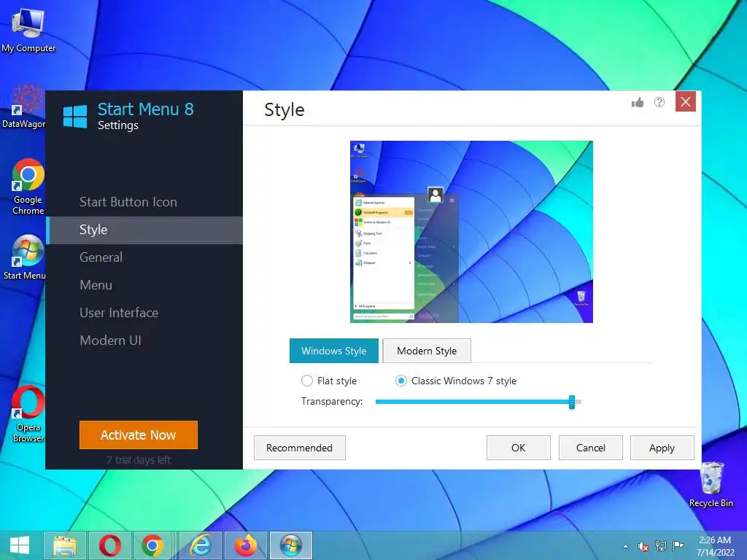Click the Activate Now button
The height and width of the screenshot is (560, 747).
(139, 435)
